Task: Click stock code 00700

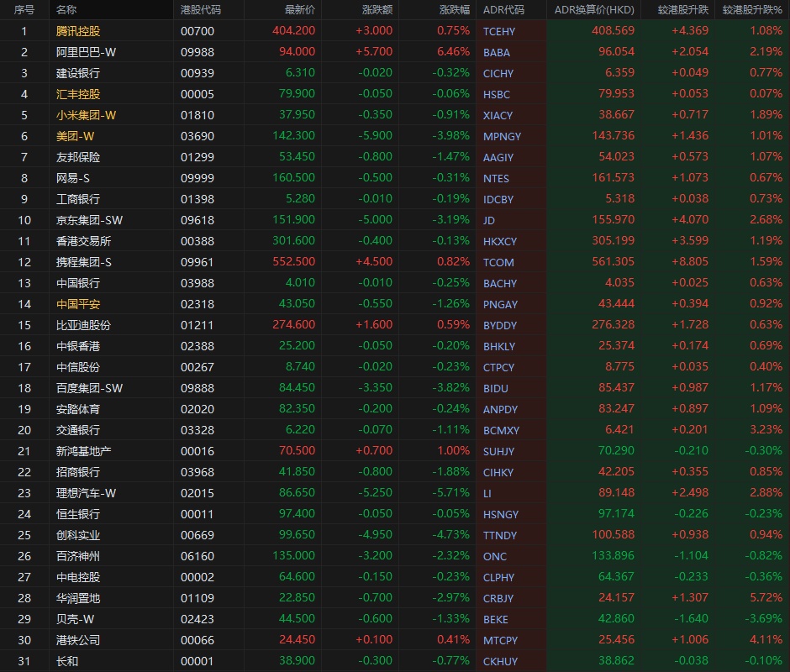Action: [x=197, y=31]
